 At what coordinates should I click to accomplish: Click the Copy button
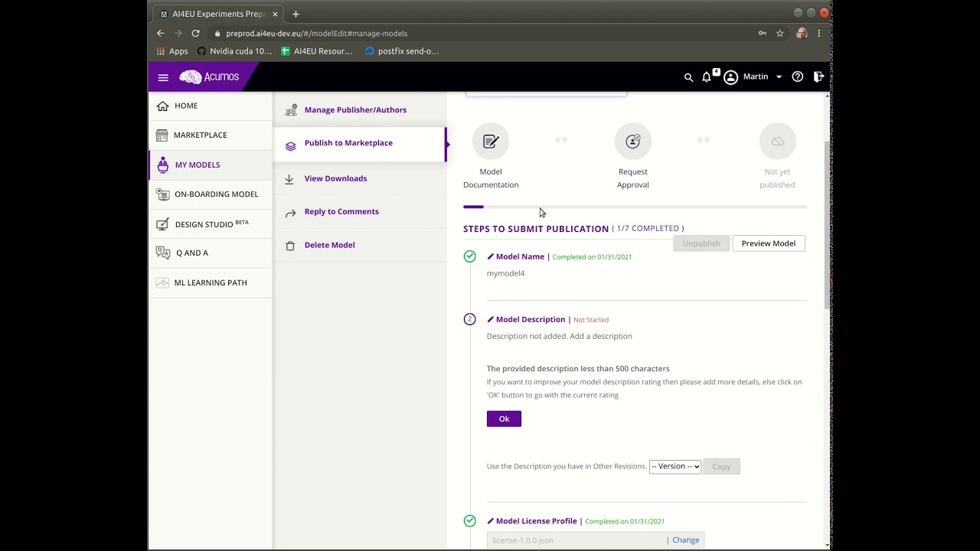pyautogui.click(x=721, y=466)
